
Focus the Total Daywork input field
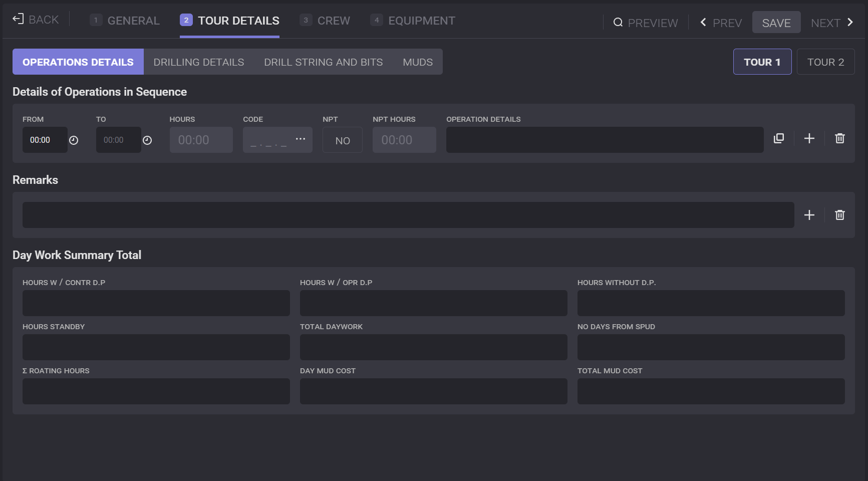(x=433, y=347)
